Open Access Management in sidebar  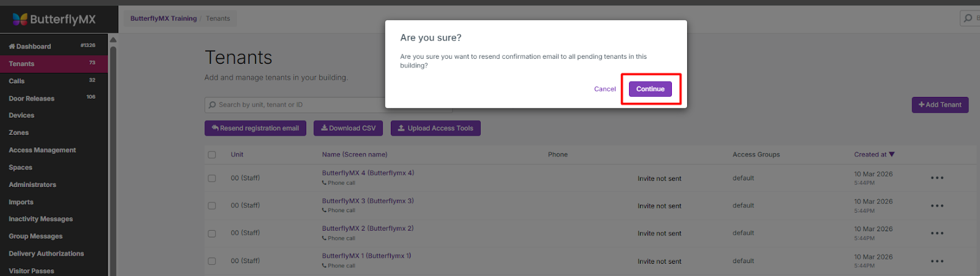pos(42,150)
